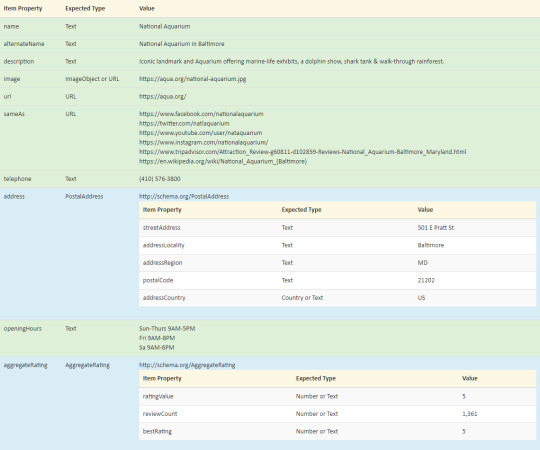Select the 'Baltimore' locality value
Viewport: 540px width, 450px height.
pyautogui.click(x=431, y=245)
